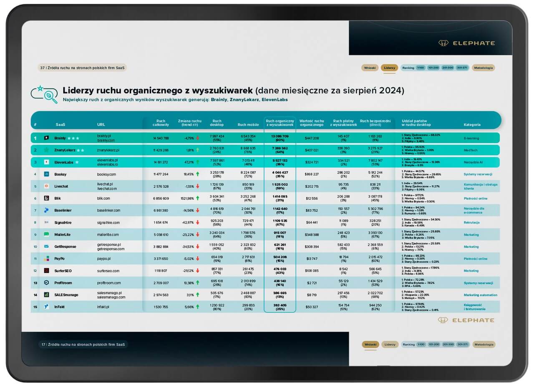Click the Booksy logo icon

point(47,174)
